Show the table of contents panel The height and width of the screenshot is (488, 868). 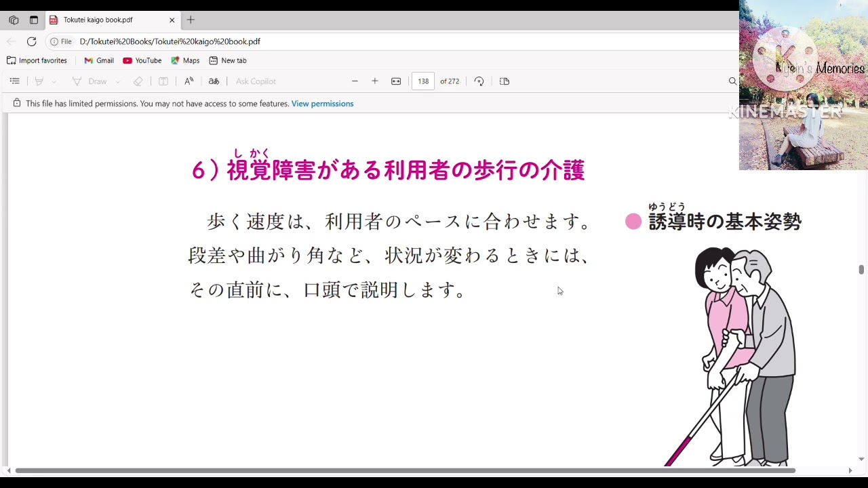(x=14, y=81)
